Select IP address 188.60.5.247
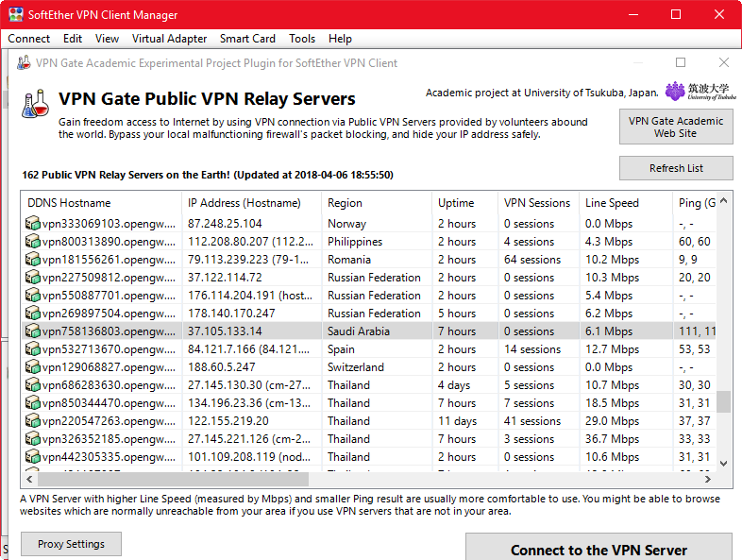Screen dimensions: 742x560 [x=222, y=367]
